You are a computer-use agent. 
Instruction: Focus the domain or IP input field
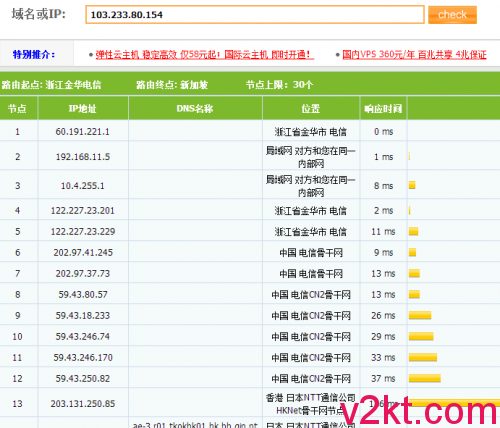point(255,15)
